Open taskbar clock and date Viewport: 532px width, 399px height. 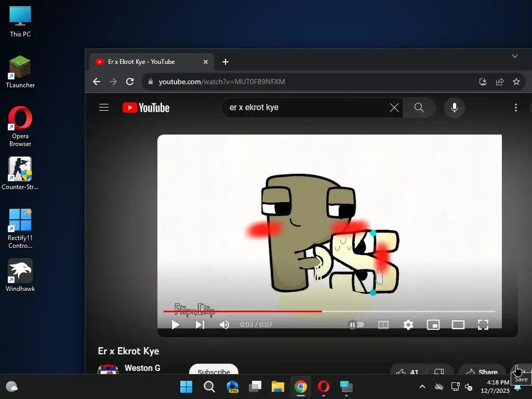click(x=495, y=387)
